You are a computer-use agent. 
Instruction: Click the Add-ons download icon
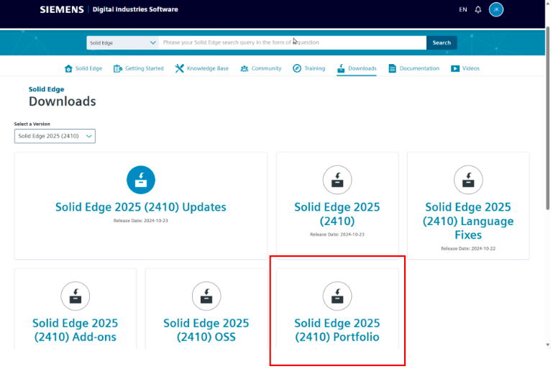75,296
